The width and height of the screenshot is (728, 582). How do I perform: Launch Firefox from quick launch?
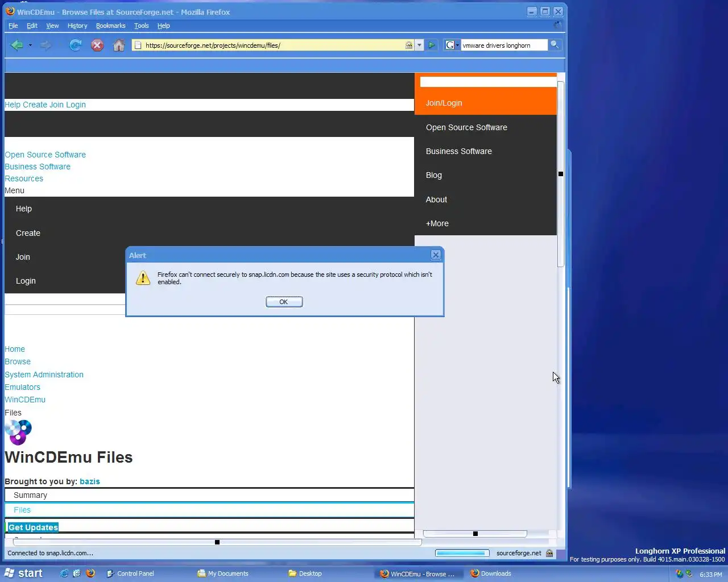click(x=90, y=573)
